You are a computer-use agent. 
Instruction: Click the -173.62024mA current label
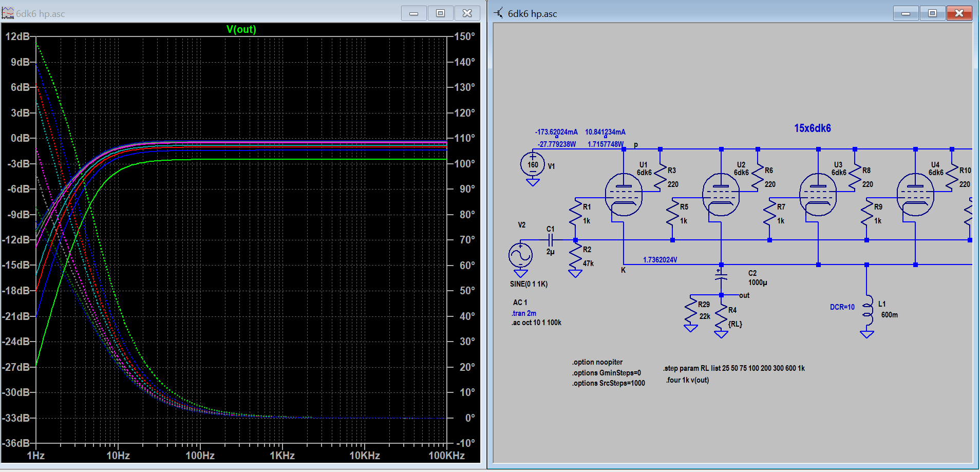tap(556, 132)
